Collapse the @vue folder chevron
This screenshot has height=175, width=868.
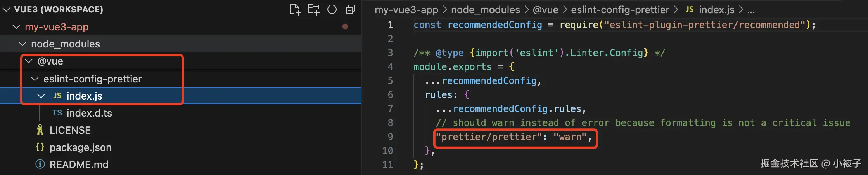coord(29,61)
